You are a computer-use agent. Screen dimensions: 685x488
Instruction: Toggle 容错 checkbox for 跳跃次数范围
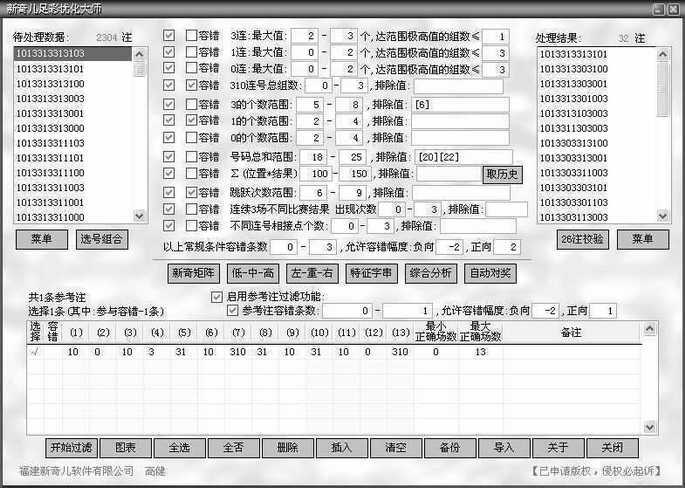tap(192, 192)
